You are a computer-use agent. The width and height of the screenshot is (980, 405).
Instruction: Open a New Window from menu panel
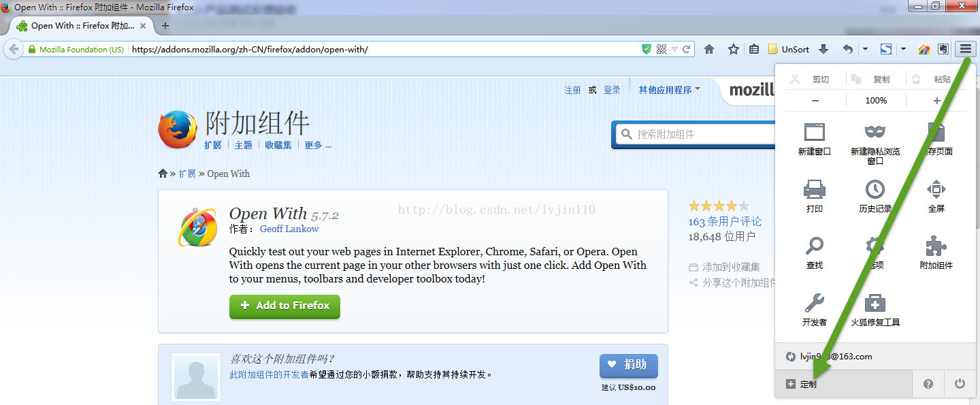point(815,140)
